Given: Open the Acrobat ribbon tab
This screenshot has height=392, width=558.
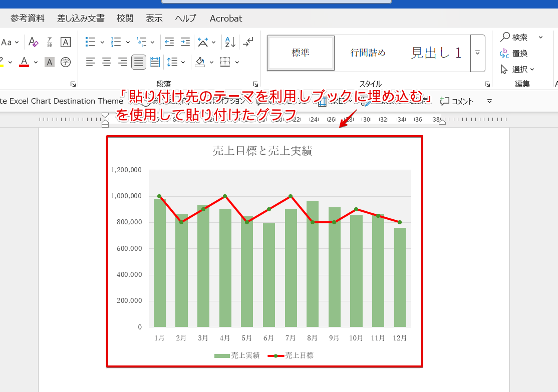Looking at the screenshot, I should click(225, 18).
